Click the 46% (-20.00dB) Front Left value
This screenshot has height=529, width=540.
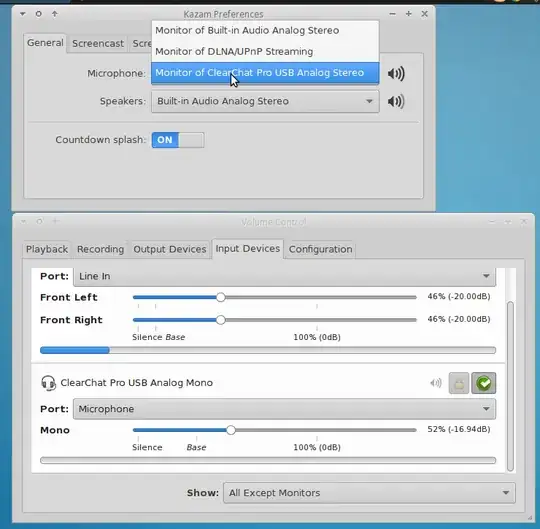459,297
